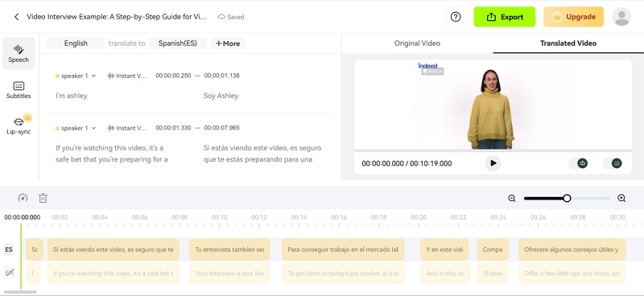The height and width of the screenshot is (296, 644).
Task: Select the "Y en este vid" ES clip
Action: pos(444,249)
